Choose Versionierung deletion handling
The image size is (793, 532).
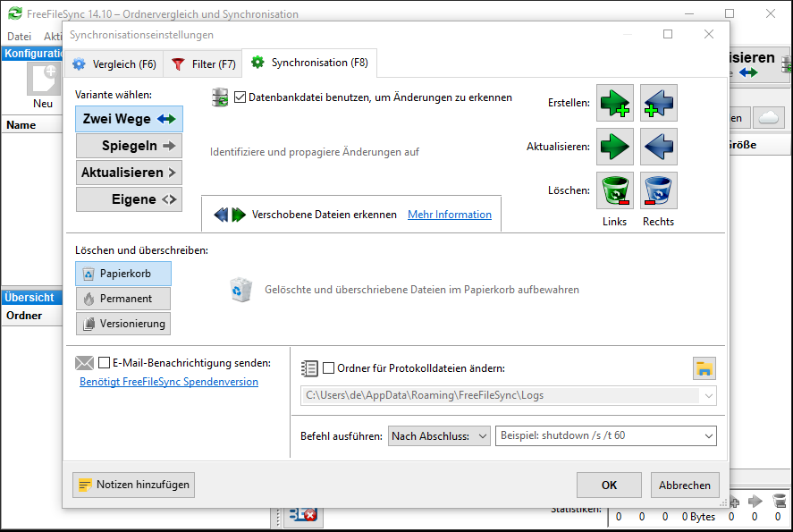tap(123, 324)
